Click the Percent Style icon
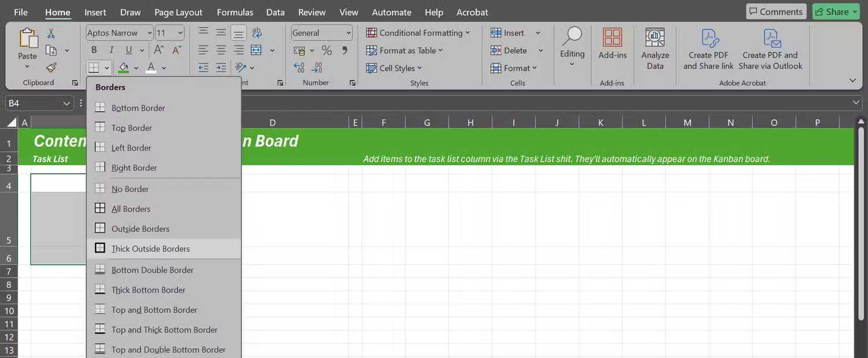868x358 pixels. 326,50
